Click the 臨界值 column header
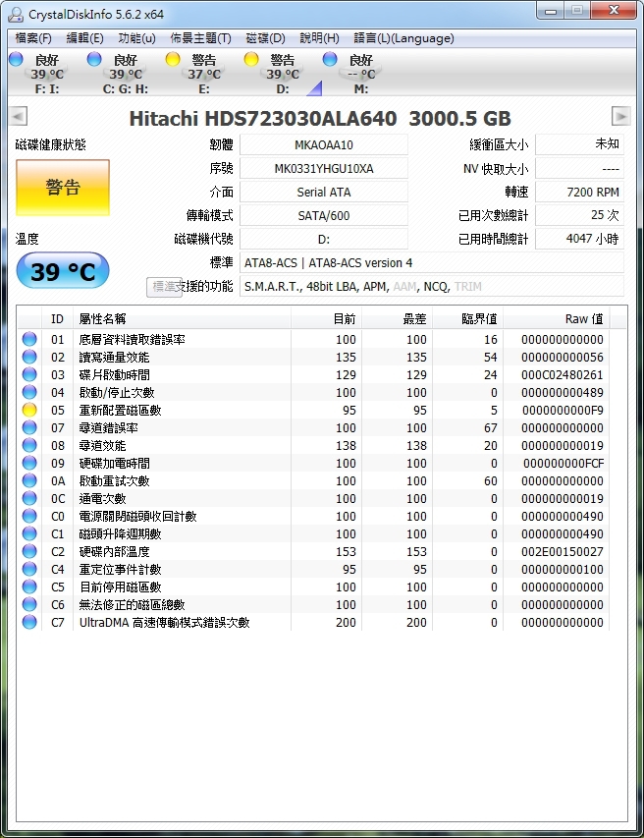 point(467,319)
